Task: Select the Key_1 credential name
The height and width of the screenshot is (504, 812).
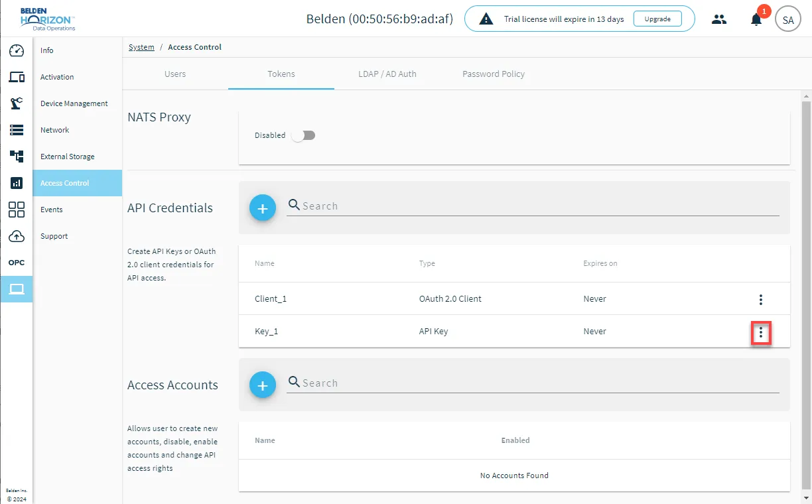Action: 267,332
